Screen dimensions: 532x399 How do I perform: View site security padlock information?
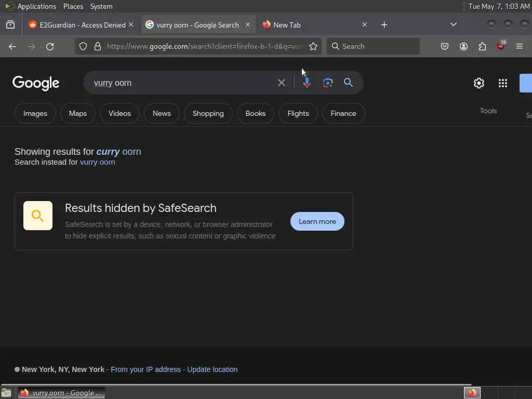[98, 46]
